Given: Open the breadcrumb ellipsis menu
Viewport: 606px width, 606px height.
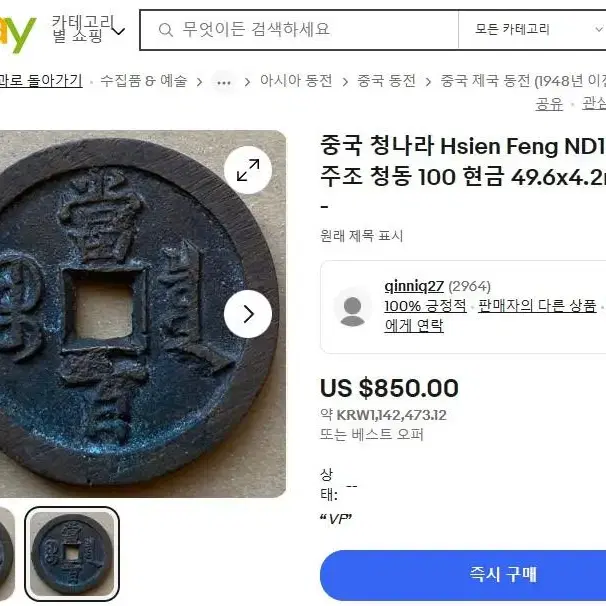Looking at the screenshot, I should pyautogui.click(x=224, y=82).
